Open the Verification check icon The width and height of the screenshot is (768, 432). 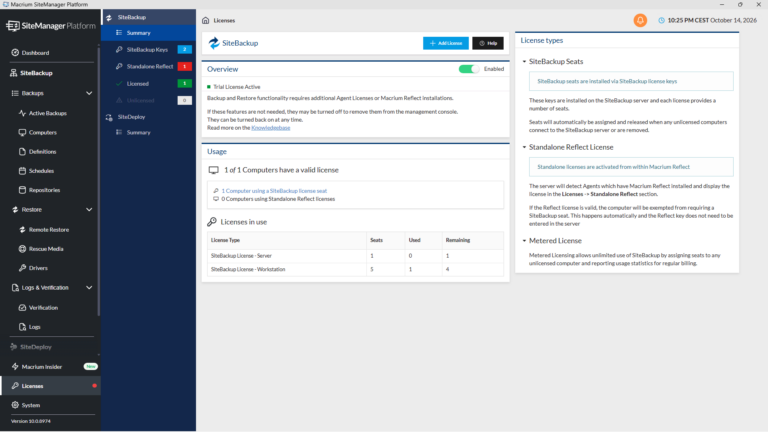(22, 308)
